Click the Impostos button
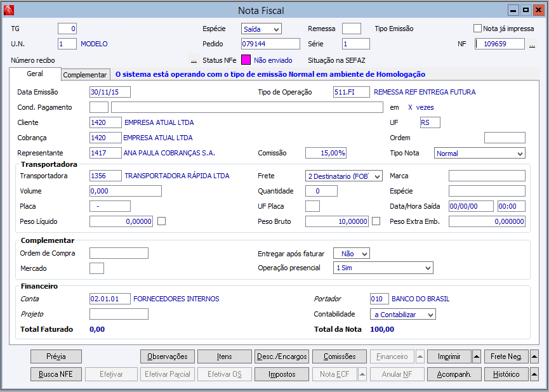This screenshot has height=392, width=549. point(282,374)
